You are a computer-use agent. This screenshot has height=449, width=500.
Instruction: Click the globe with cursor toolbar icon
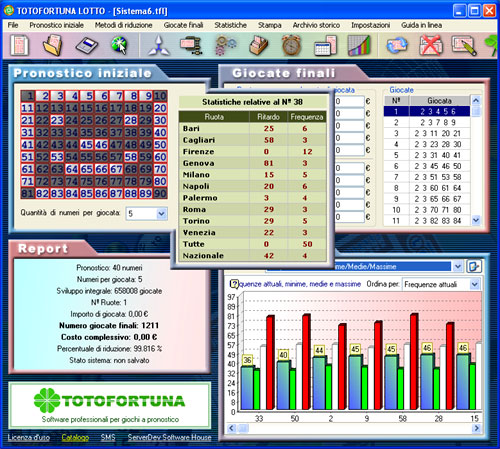[x=120, y=45]
